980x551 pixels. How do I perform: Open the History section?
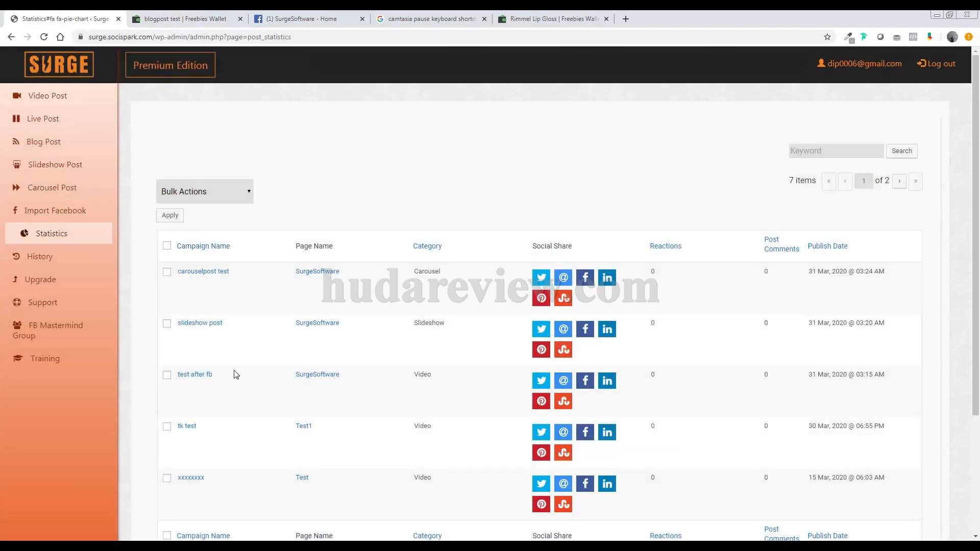pos(39,256)
